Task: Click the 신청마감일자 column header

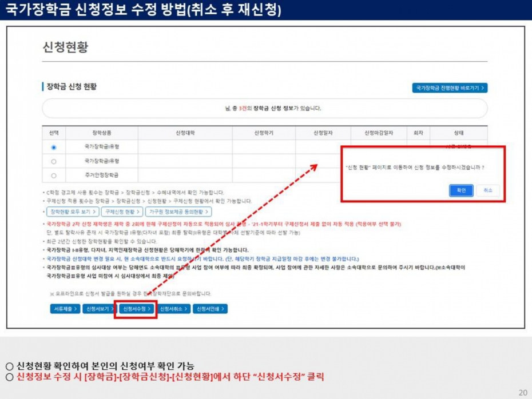Action: pos(379,133)
